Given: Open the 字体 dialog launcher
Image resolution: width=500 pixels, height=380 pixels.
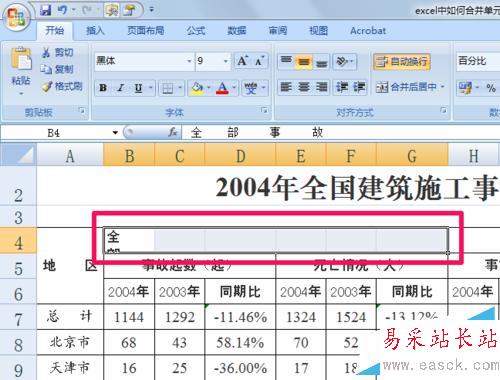Looking at the screenshot, I should click(x=264, y=110).
